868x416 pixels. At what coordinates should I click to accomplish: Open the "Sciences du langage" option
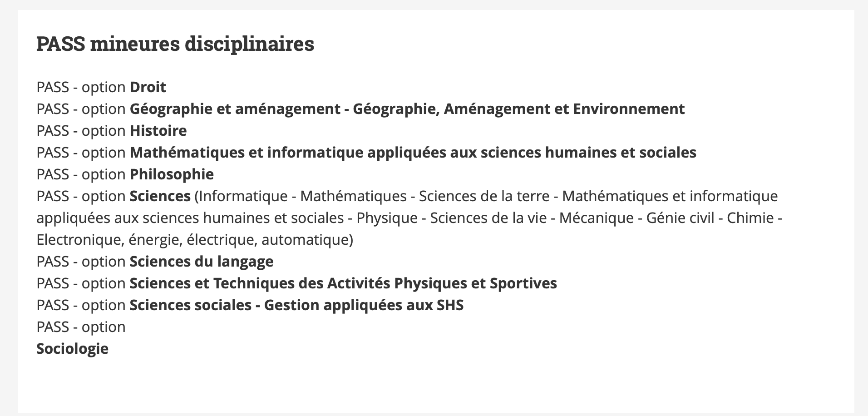(202, 262)
